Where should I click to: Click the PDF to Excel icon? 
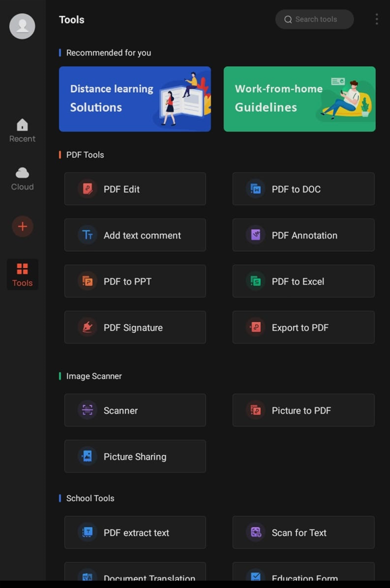(256, 281)
